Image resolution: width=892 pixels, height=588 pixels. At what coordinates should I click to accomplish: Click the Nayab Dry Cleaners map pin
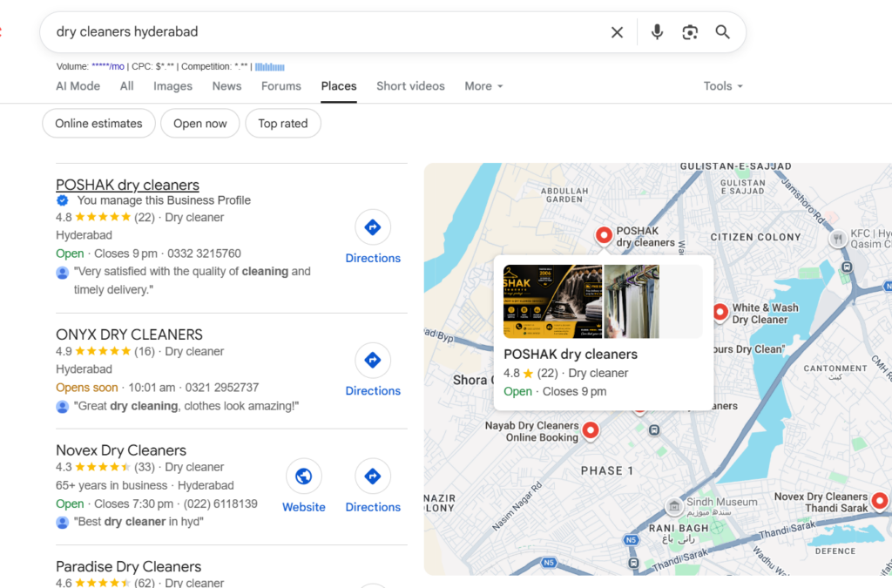pyautogui.click(x=591, y=430)
